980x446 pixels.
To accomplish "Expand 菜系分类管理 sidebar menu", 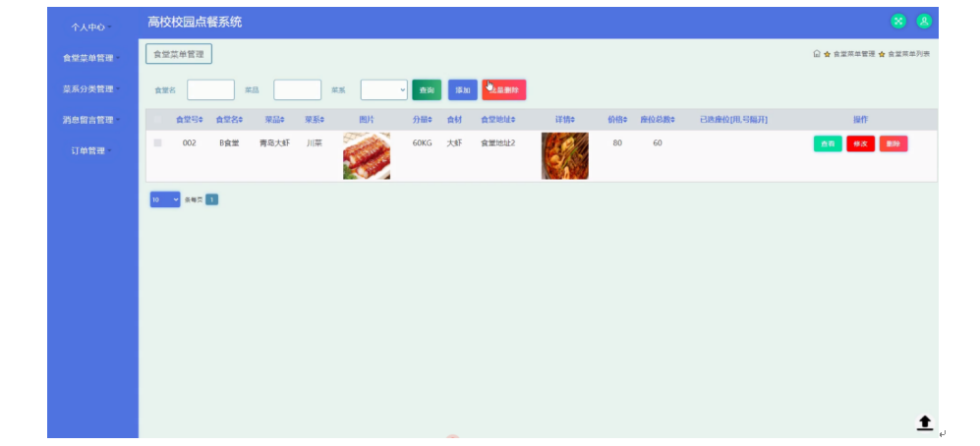I will (91, 88).
